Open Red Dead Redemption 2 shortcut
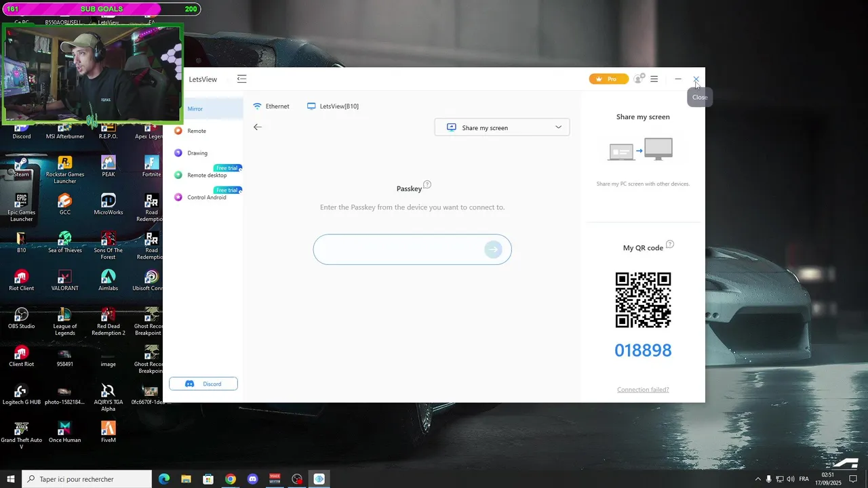Screen dimensions: 868x488 click(x=108, y=322)
